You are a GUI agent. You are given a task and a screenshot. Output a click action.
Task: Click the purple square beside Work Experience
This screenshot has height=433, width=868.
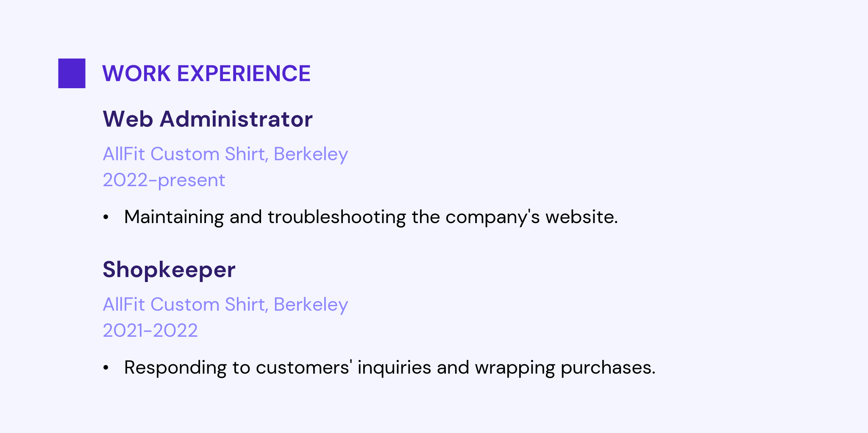pos(72,73)
